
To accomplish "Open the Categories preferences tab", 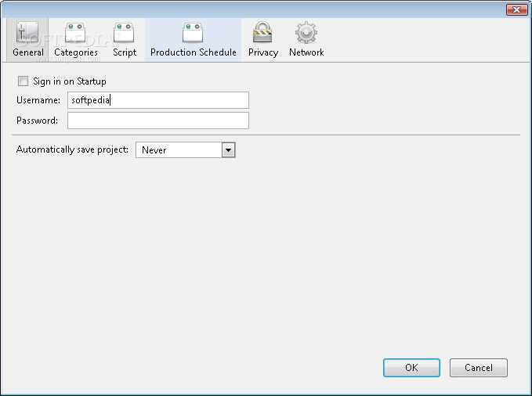I will (76, 40).
